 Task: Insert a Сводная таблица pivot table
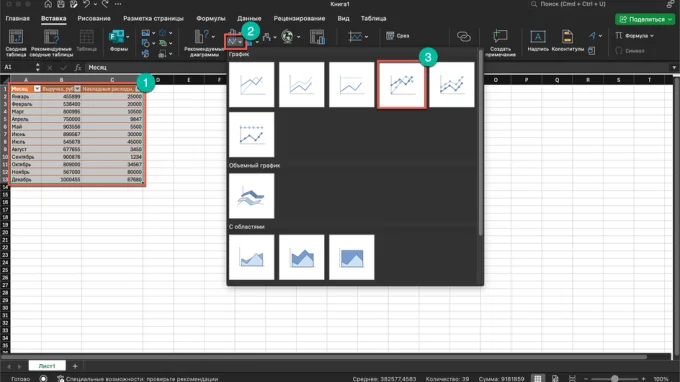click(16, 43)
